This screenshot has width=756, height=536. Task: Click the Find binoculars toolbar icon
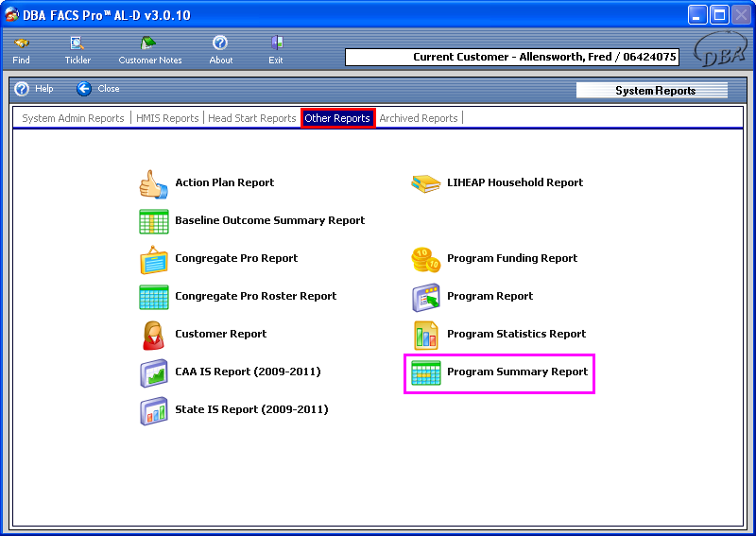(x=21, y=43)
